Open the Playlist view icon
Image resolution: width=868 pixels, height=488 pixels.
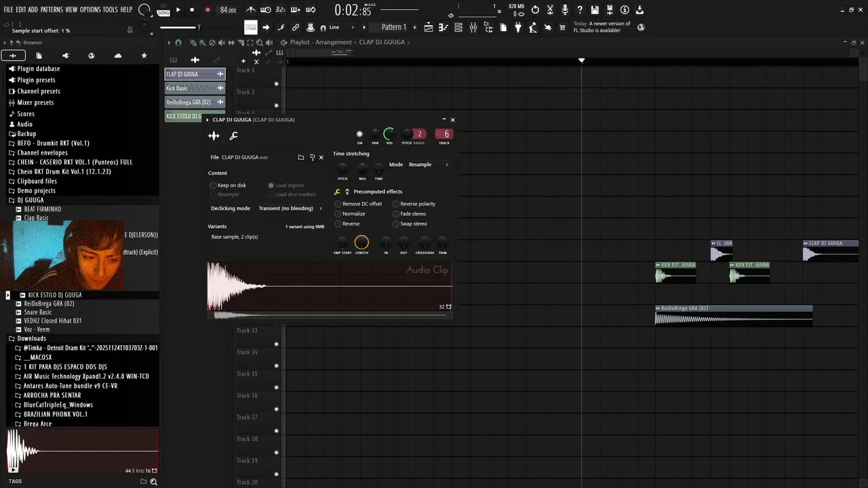pos(429,27)
